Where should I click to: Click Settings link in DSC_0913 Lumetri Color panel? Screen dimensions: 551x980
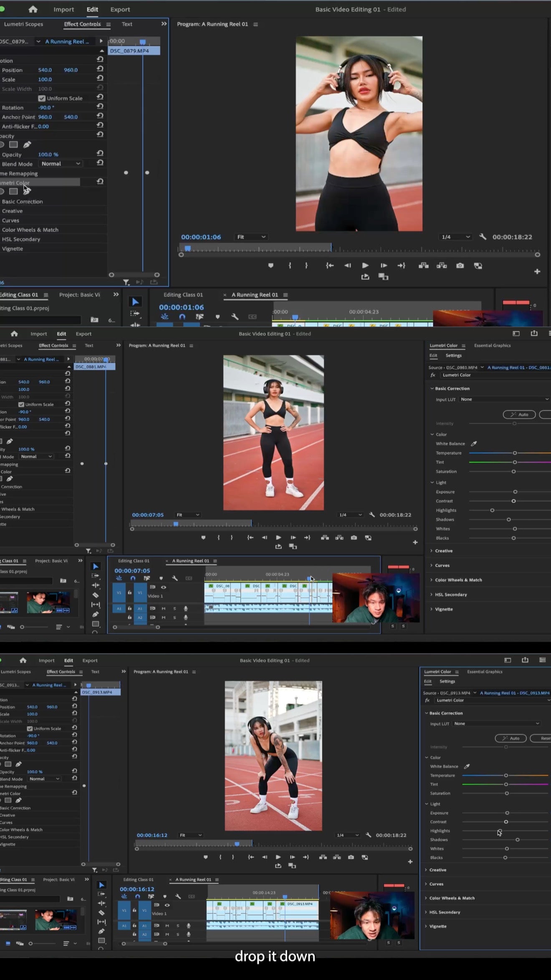[x=447, y=681]
